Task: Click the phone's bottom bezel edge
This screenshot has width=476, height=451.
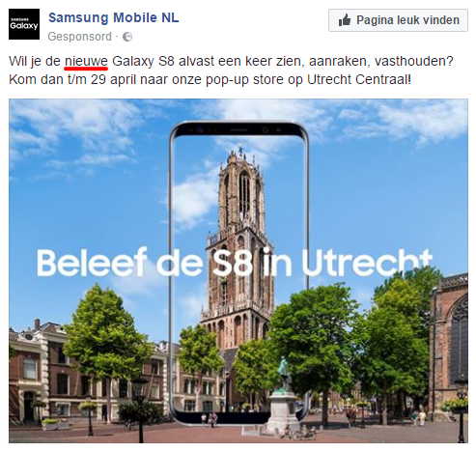Action: point(238,419)
